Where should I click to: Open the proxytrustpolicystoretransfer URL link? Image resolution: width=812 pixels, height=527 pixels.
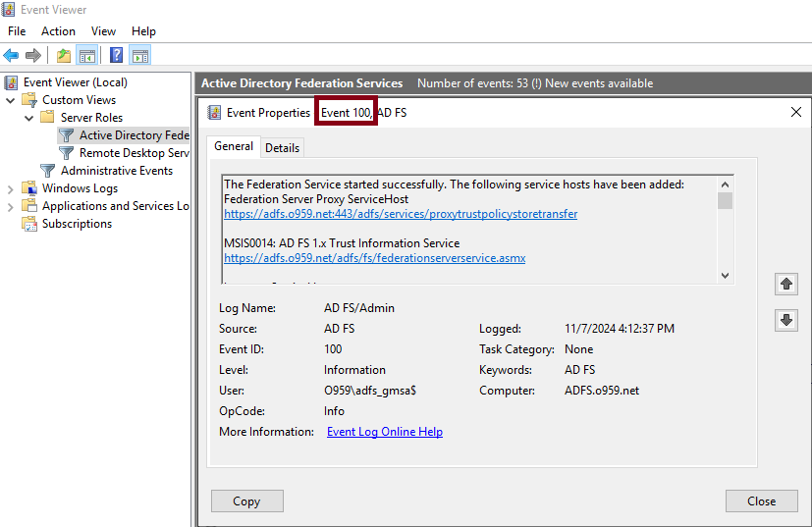tap(401, 214)
